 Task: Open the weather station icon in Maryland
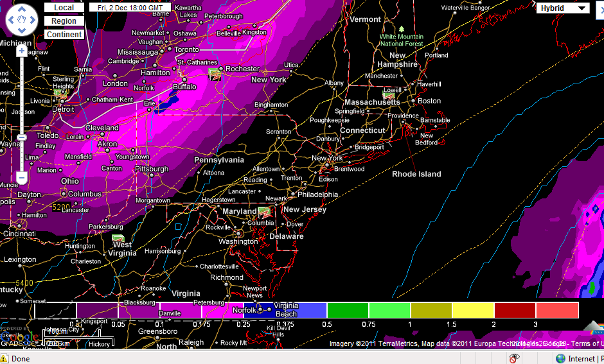pos(264,212)
